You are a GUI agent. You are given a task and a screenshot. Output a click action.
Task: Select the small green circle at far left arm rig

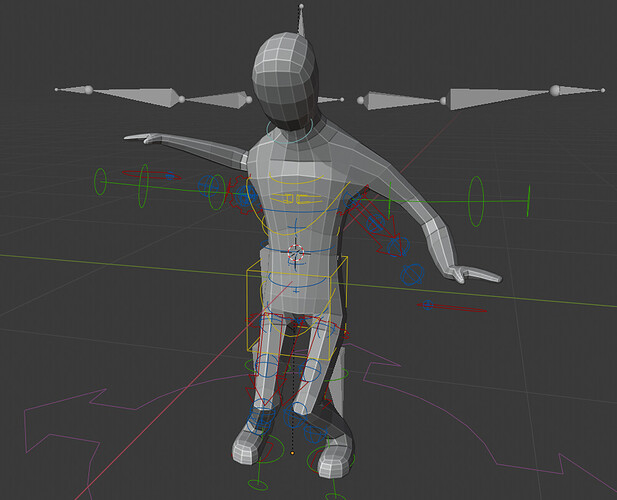tap(100, 181)
